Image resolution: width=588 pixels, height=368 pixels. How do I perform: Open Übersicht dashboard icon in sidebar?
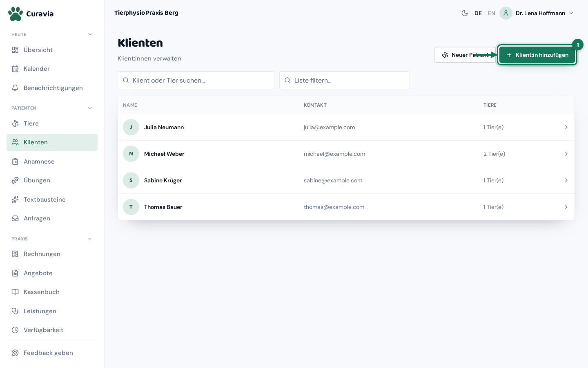click(15, 50)
